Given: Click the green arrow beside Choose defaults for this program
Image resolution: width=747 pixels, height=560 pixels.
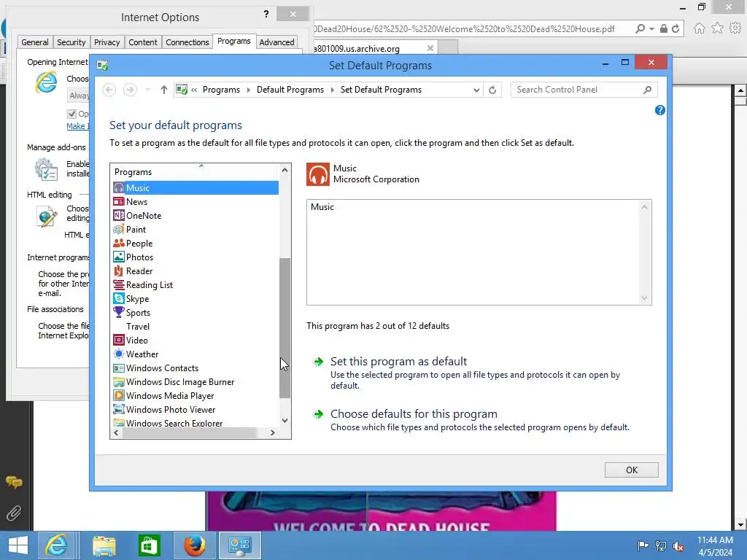Looking at the screenshot, I should click(x=318, y=414).
